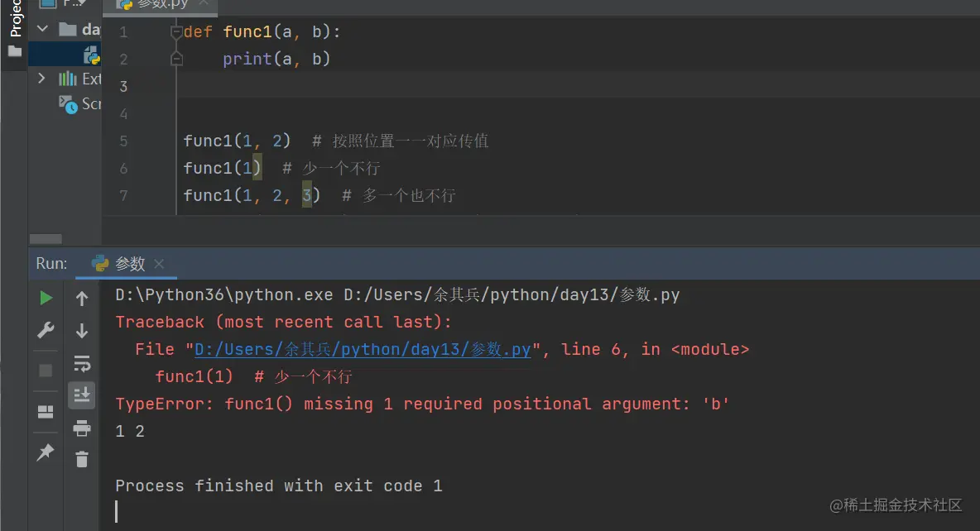This screenshot has width=980, height=531.
Task: Click the Stop process square icon
Action: (x=46, y=371)
